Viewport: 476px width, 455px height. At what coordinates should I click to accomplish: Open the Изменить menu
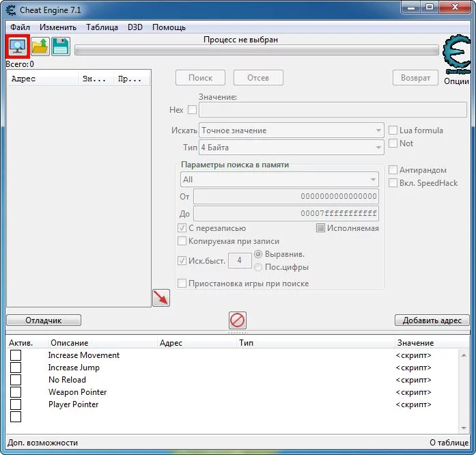click(58, 27)
